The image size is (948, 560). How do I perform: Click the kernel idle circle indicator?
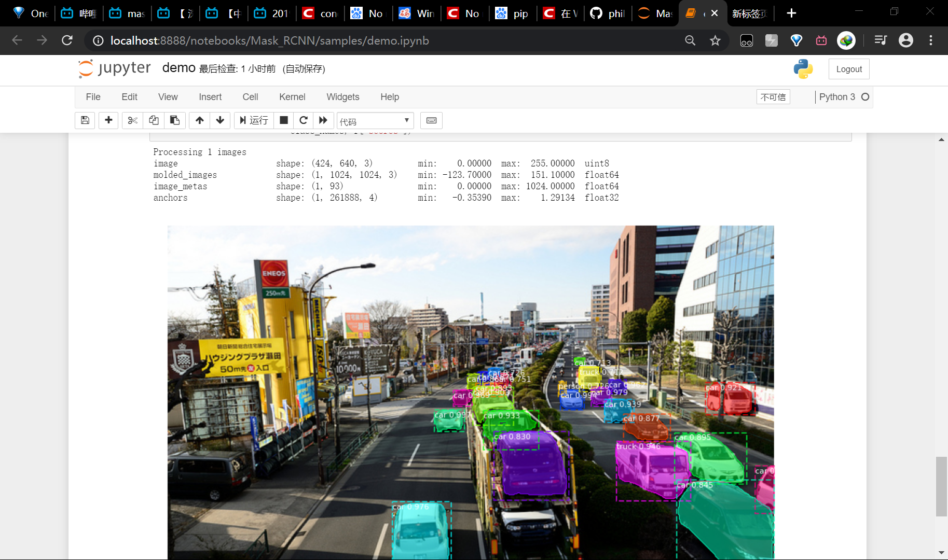click(x=865, y=97)
